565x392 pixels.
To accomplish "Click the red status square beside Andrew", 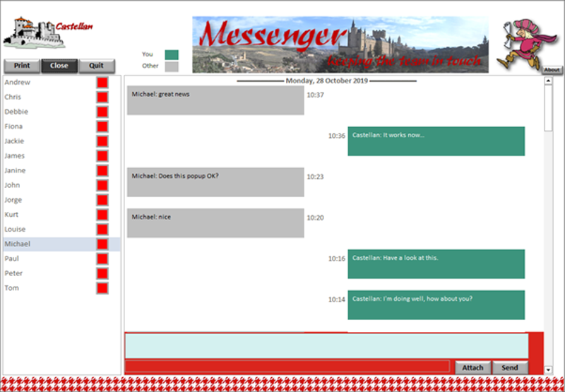I will (102, 83).
